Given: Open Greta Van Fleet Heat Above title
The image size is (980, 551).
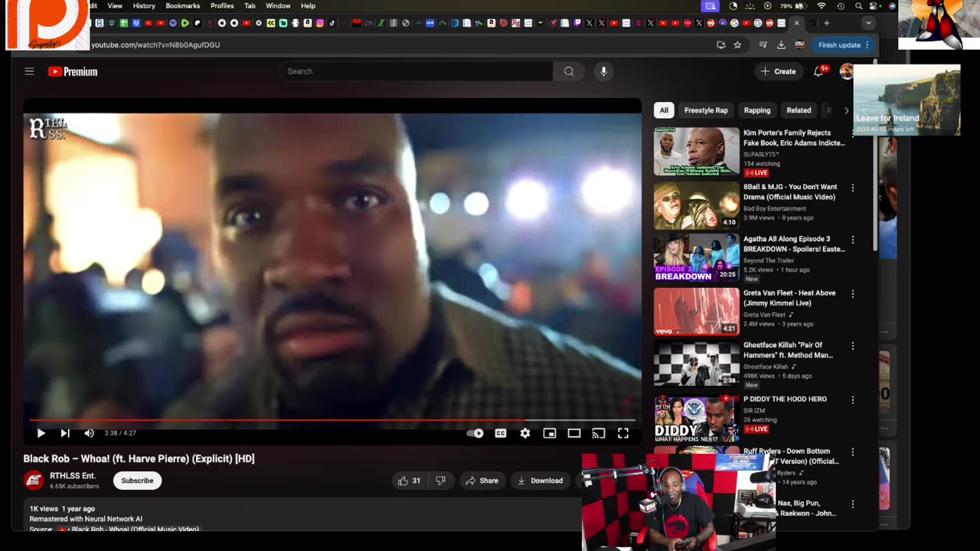Looking at the screenshot, I should point(789,298).
